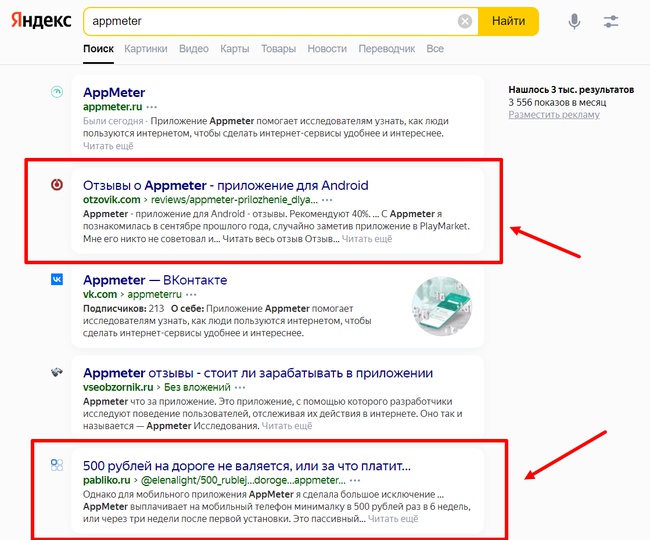
Task: Click Читать ещё in the otzovik.com snippet
Action: point(367,239)
